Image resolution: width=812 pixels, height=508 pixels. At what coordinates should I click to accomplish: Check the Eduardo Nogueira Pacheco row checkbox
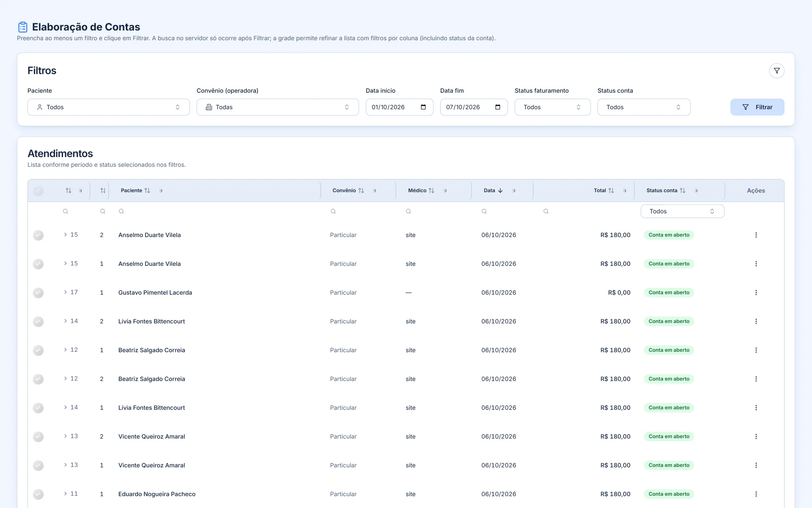(38, 494)
